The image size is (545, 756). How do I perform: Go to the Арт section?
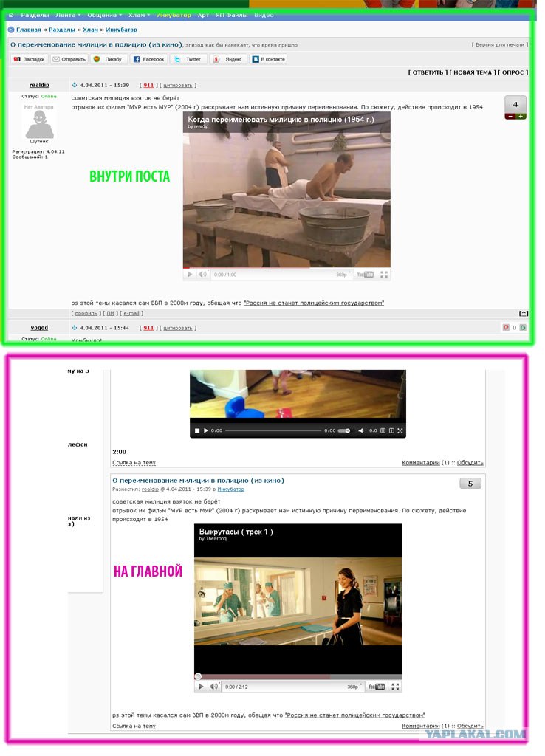(x=203, y=15)
